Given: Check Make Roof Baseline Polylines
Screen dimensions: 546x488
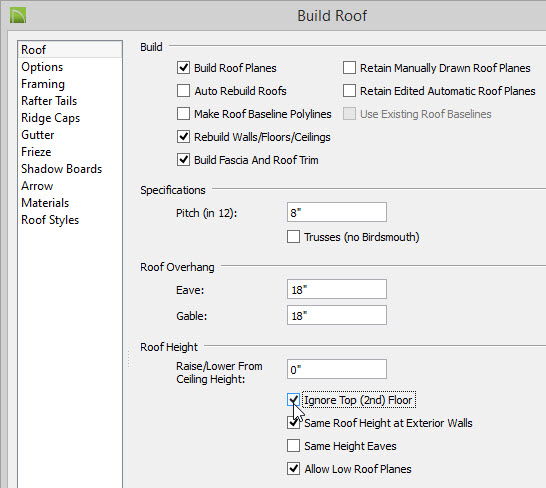Looking at the screenshot, I should click(184, 114).
